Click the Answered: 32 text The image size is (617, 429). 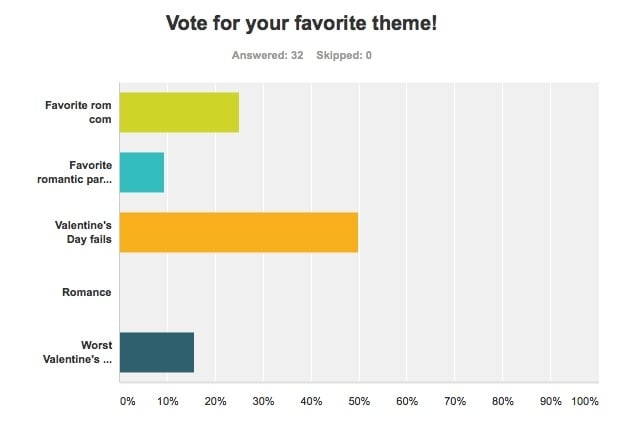268,55
